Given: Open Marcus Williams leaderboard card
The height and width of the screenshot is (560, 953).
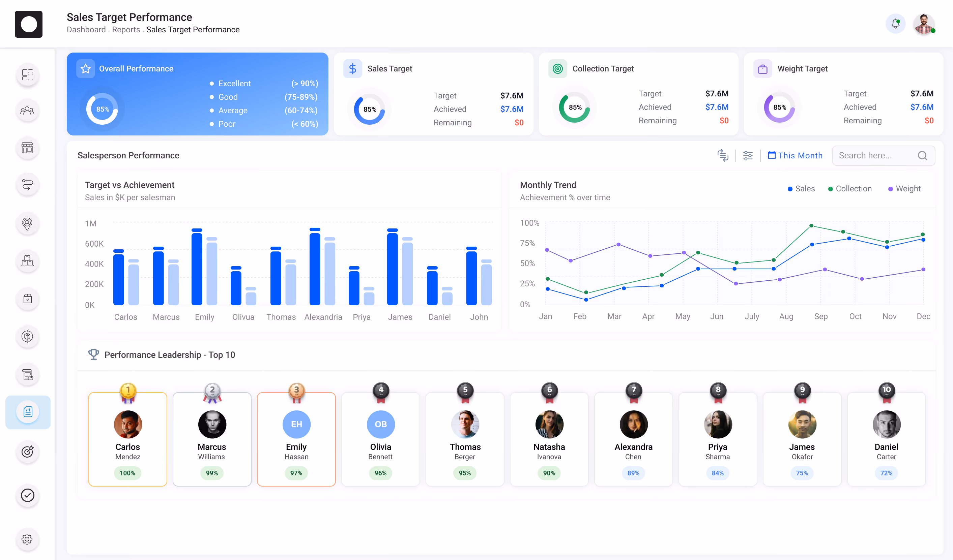Looking at the screenshot, I should pyautogui.click(x=212, y=439).
